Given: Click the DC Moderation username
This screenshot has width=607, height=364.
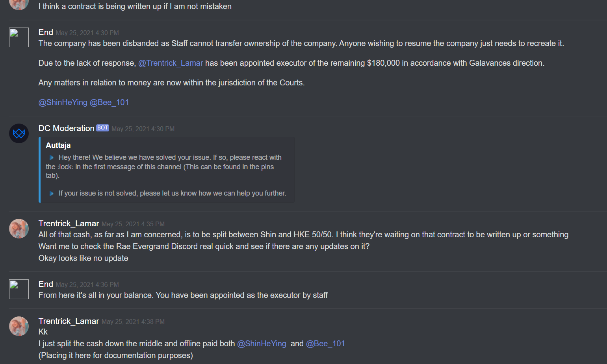Looking at the screenshot, I should pos(67,128).
